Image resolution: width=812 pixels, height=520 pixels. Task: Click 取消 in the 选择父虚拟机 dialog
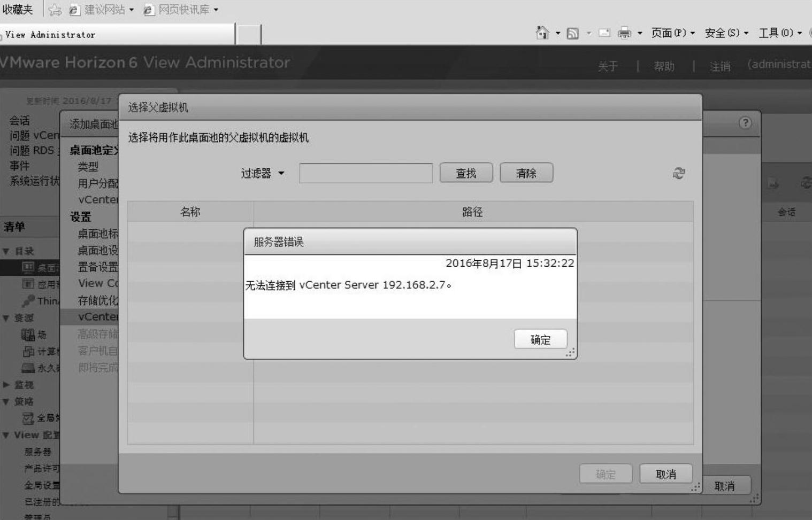[666, 474]
